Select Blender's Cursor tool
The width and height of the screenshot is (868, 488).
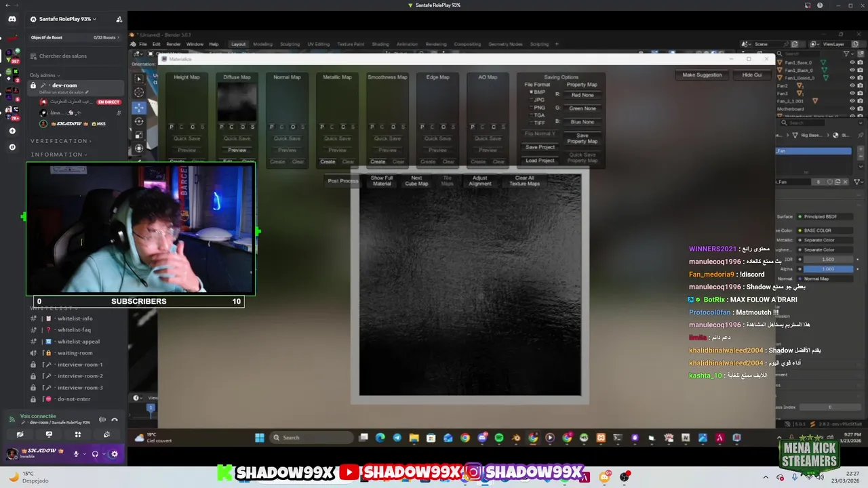coord(139,93)
